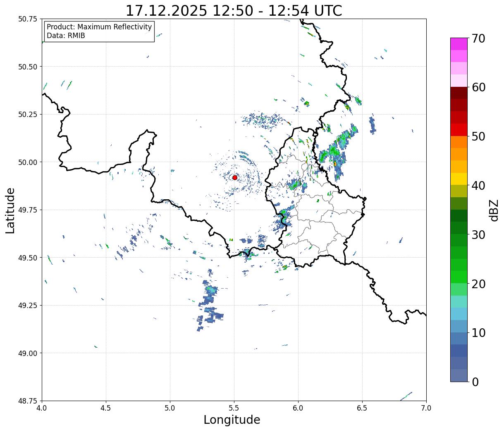Viewport: 504px width, 430px height.
Task: Click the y-axis tick label 49.00
Action: [x=27, y=353]
